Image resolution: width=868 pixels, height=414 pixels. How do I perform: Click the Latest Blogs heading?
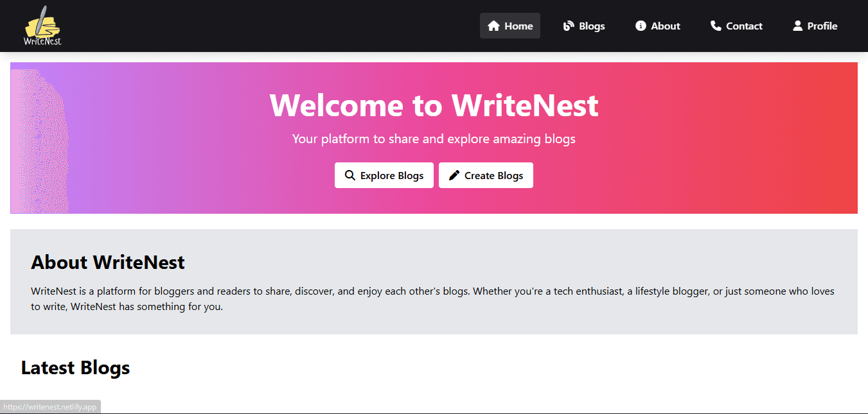[75, 367]
